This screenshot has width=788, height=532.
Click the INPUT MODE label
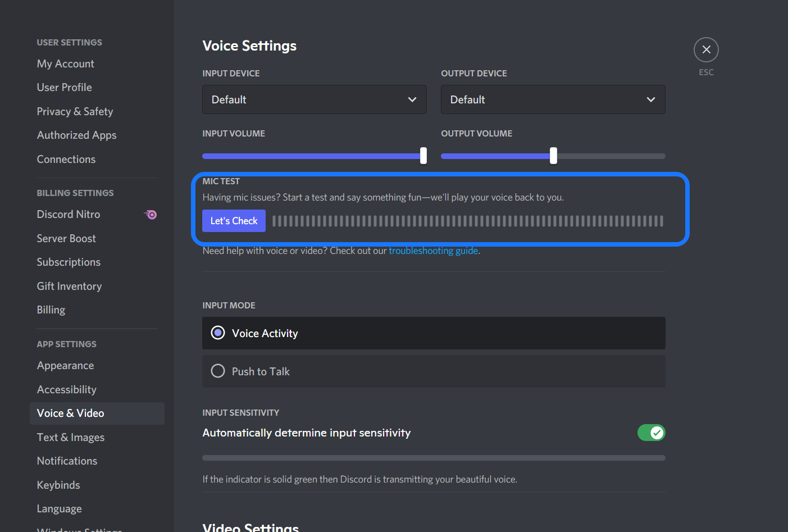(229, 305)
